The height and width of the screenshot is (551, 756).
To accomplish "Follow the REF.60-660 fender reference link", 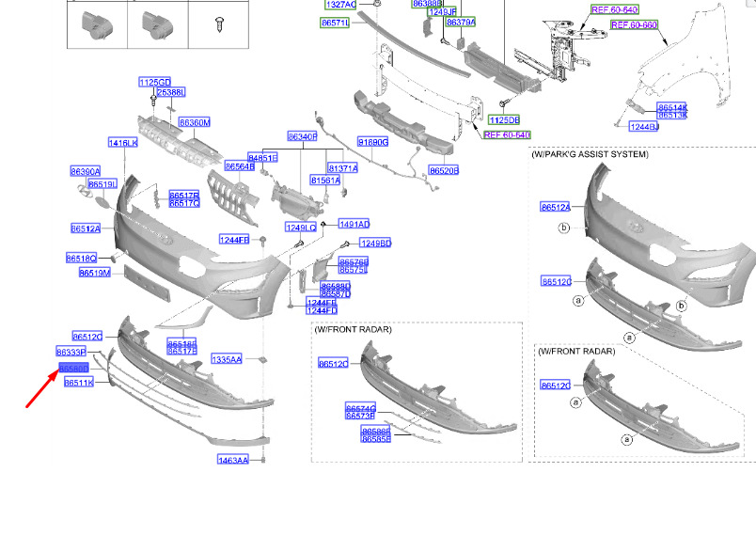I will tap(634, 25).
